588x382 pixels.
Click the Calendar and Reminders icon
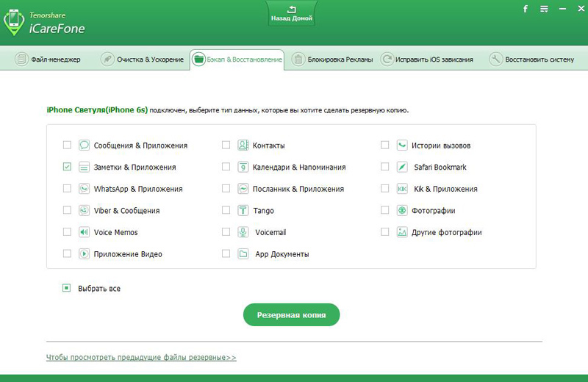(243, 167)
